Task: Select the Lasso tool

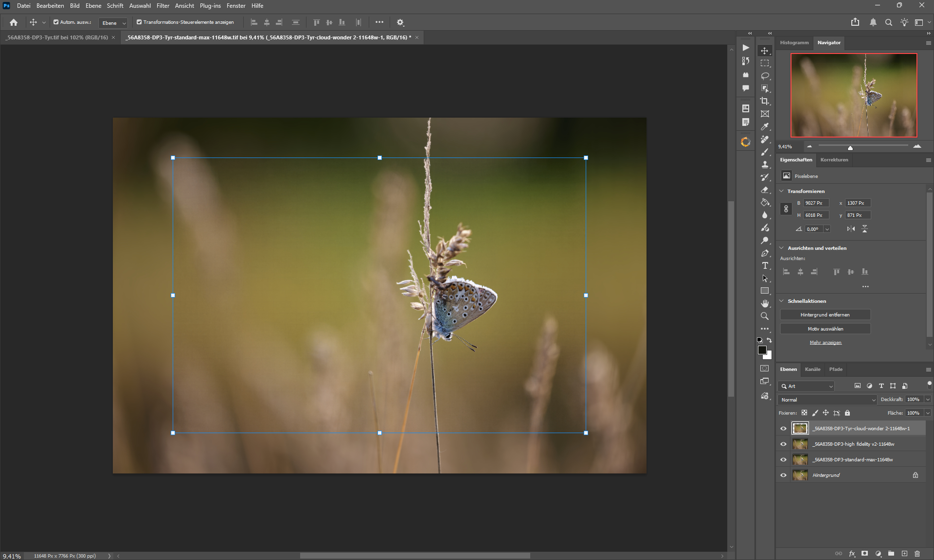Action: tap(765, 76)
